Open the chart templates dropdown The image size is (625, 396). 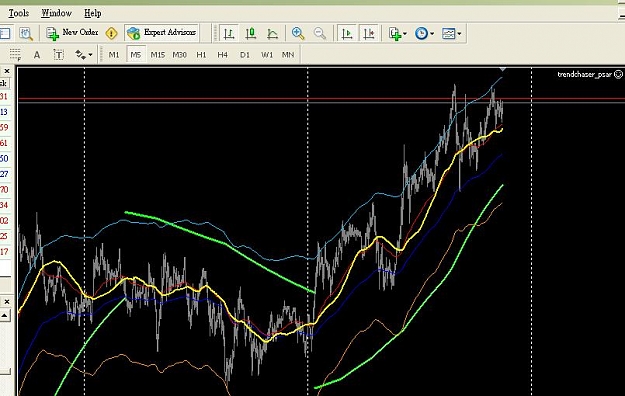tap(452, 33)
